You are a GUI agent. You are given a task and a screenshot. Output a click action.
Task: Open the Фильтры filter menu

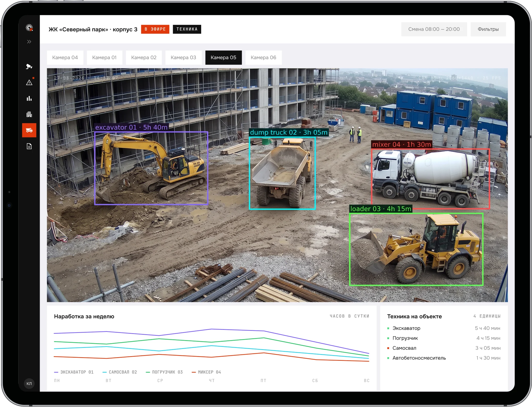(x=488, y=29)
